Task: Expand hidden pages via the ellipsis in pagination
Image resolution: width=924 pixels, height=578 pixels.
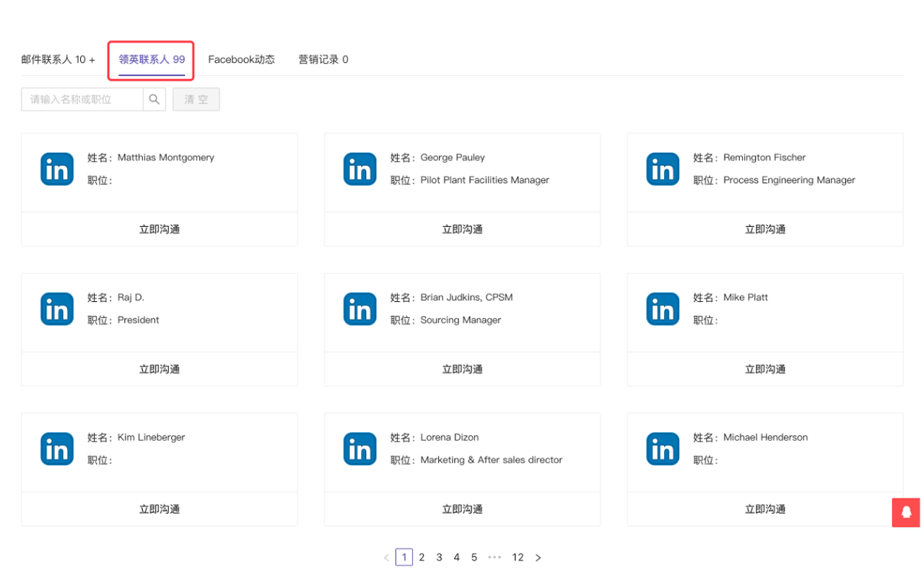Action: pyautogui.click(x=494, y=557)
